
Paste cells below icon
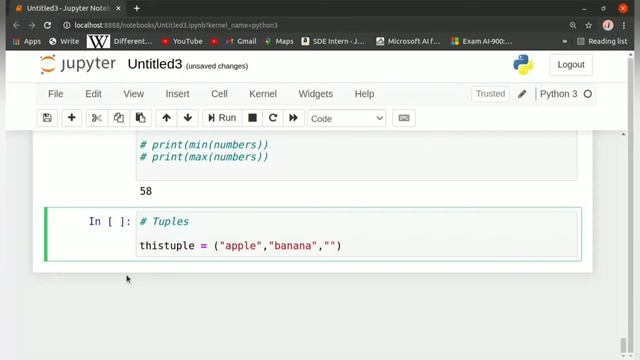[140, 118]
